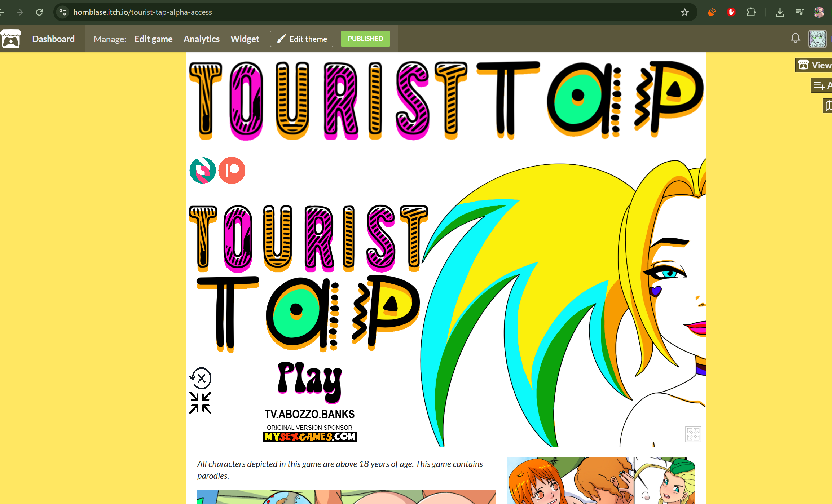This screenshot has width=832, height=504.
Task: Open the Widget menu item
Action: click(x=245, y=39)
